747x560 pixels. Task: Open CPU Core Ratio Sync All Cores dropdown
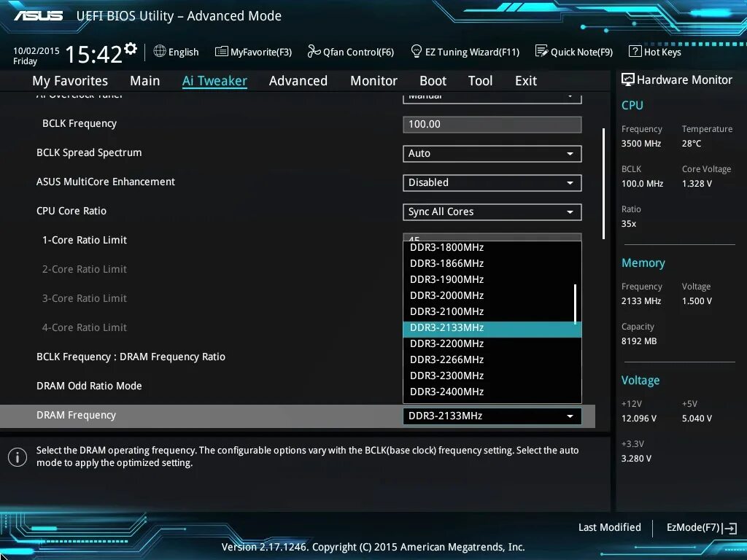(x=492, y=212)
